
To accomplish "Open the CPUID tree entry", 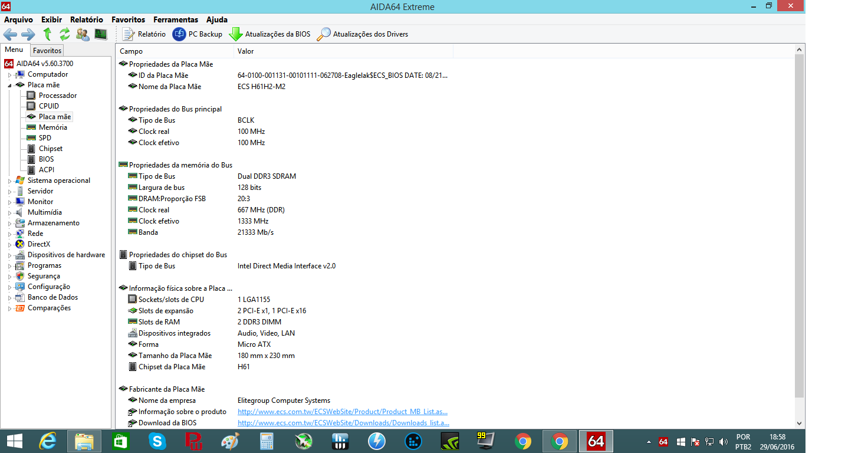I will click(49, 106).
